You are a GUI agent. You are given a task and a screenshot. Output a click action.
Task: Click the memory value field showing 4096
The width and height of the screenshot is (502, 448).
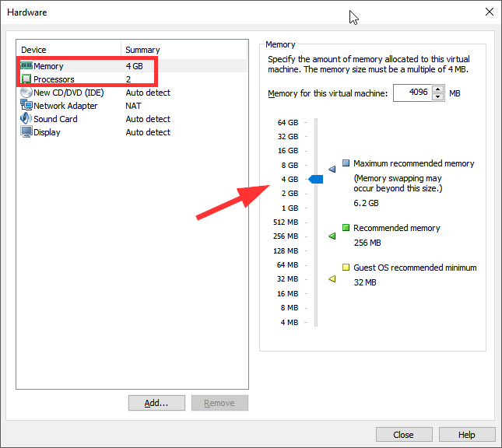point(412,93)
